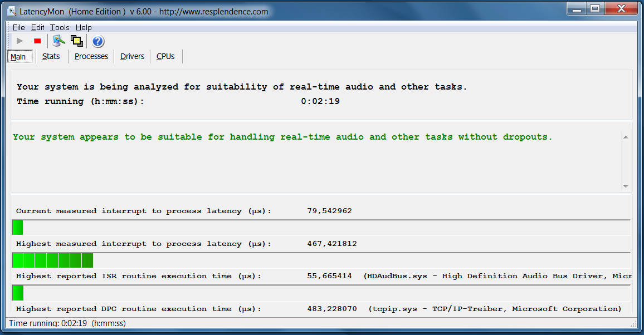Screen dimensions: 644x335
Task: Open the options icon in toolbar
Action: pos(58,41)
